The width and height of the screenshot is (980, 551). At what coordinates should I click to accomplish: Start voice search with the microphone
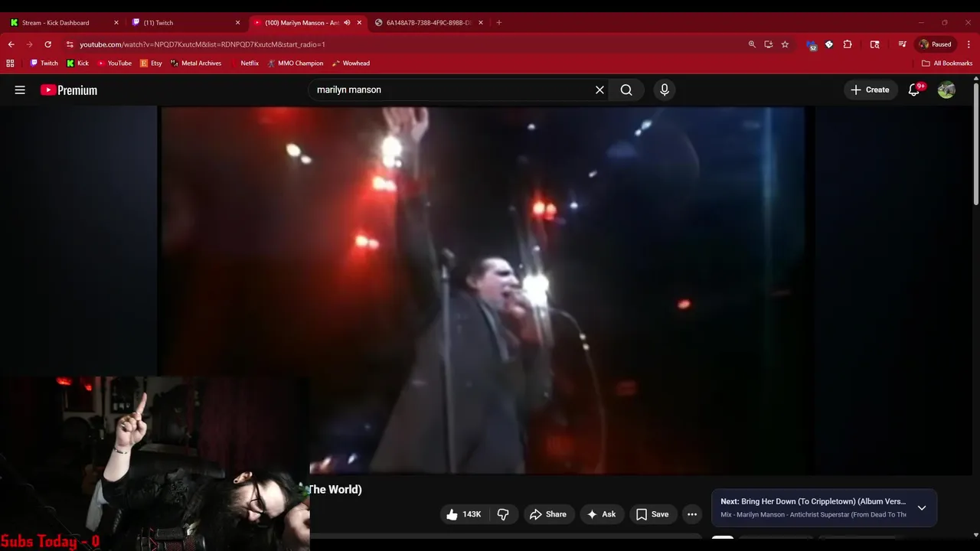664,90
